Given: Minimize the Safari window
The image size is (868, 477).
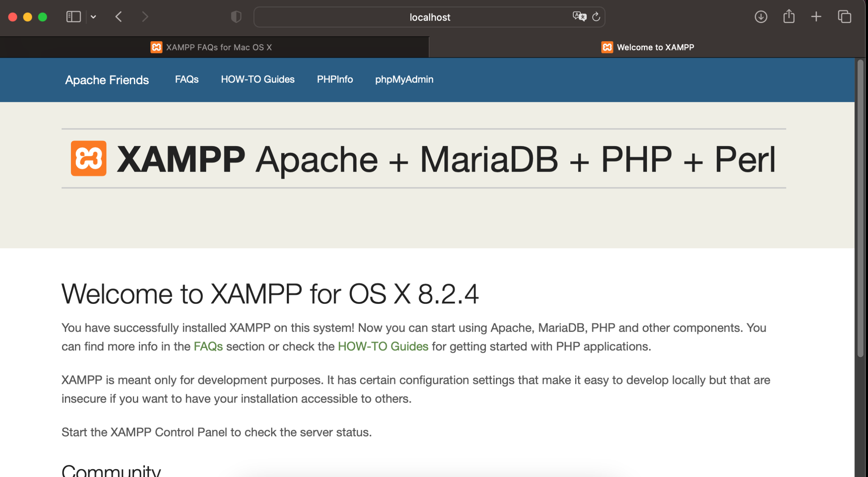Looking at the screenshot, I should (x=28, y=17).
